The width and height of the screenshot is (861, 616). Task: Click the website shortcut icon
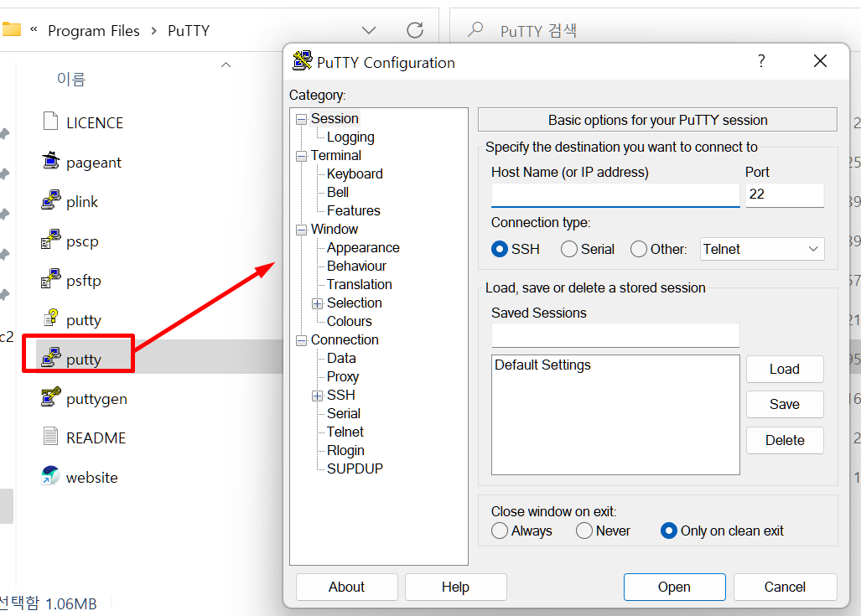[50, 476]
